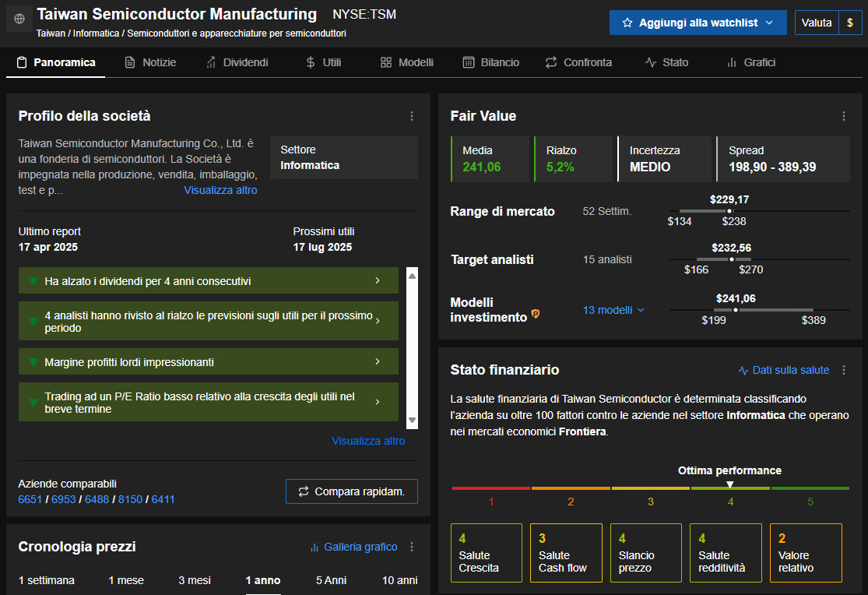Expand the Margine profitti lordi insight chevron
Viewport: 868px width, 595px height.
378,361
